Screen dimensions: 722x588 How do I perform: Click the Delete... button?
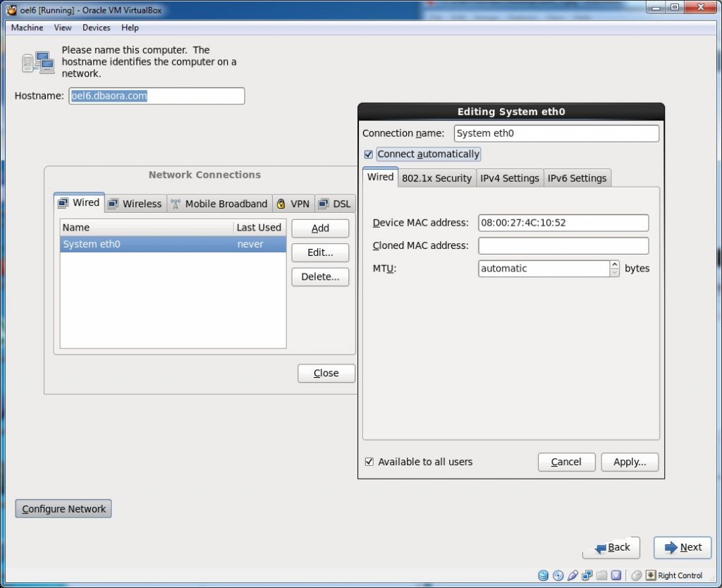coord(320,277)
